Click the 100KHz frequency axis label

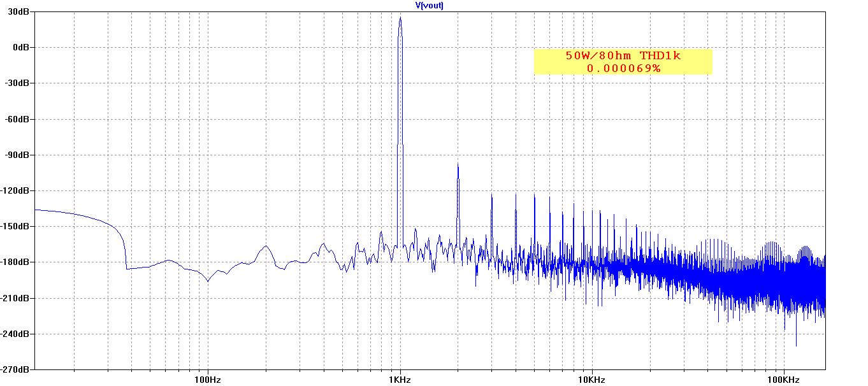[783, 380]
